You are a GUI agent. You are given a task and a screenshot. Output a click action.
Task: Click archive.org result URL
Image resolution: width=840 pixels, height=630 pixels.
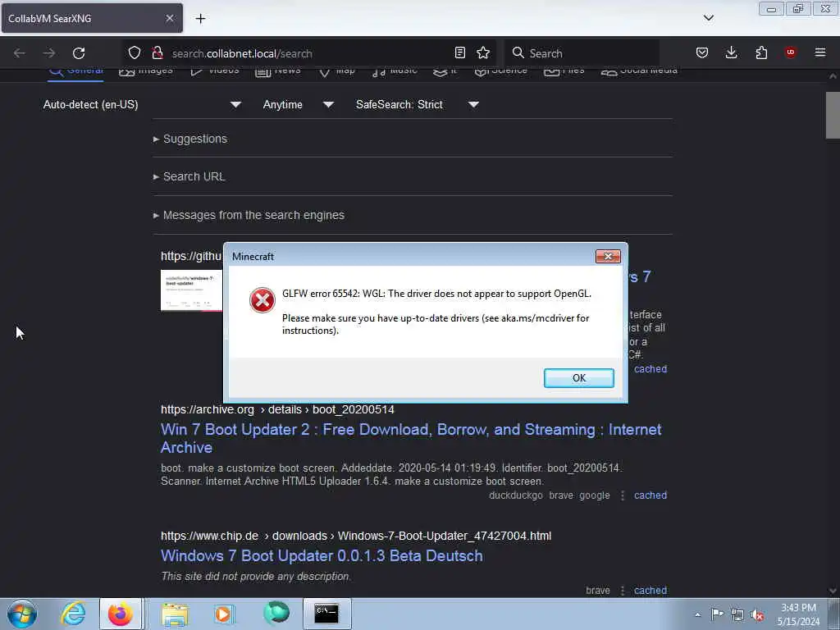[277, 409]
